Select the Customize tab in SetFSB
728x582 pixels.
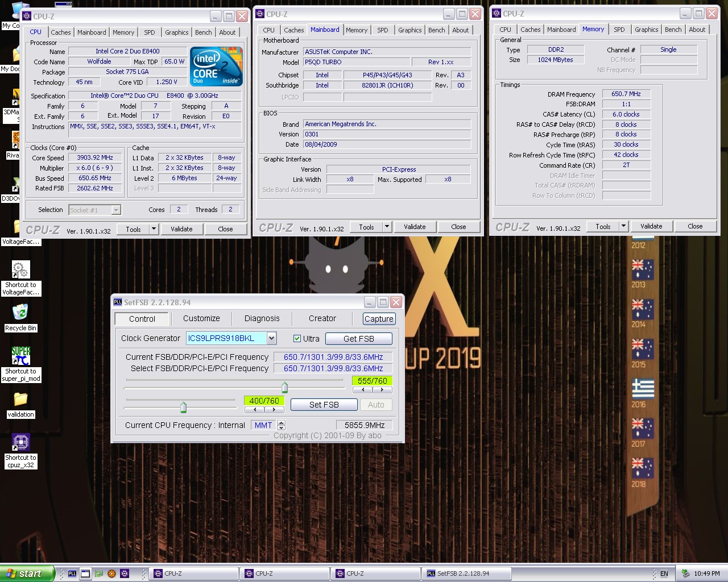coord(201,318)
